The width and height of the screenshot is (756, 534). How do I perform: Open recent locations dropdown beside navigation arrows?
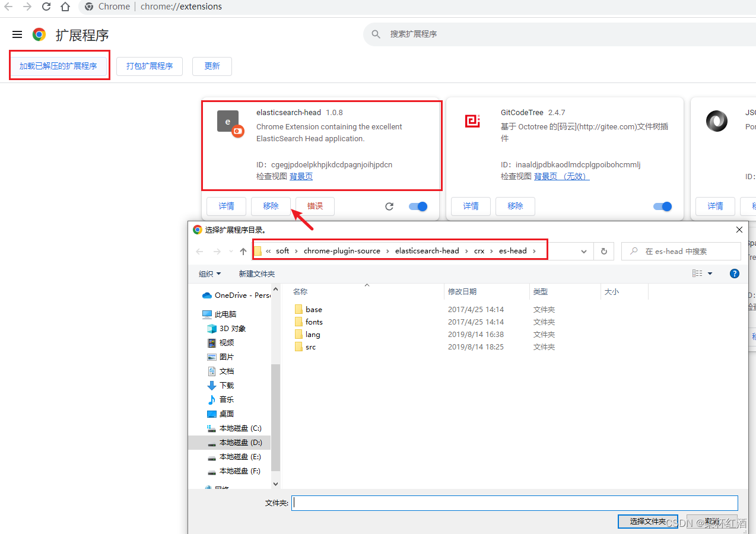(231, 252)
